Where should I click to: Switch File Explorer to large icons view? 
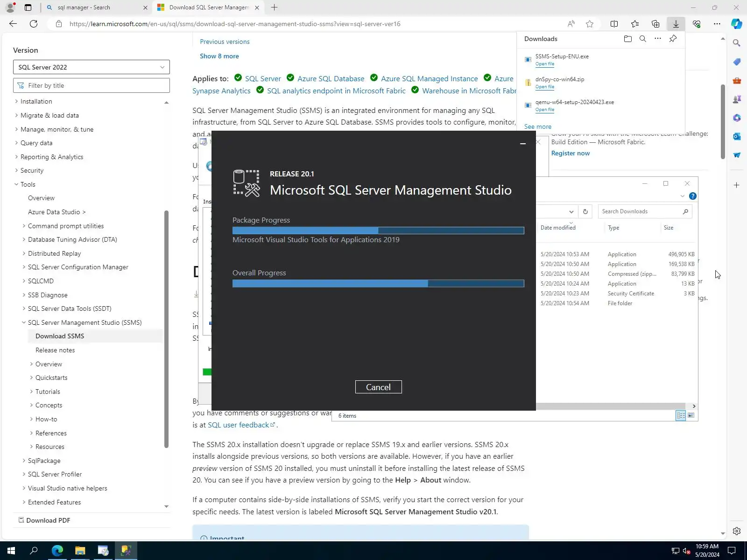tap(691, 415)
